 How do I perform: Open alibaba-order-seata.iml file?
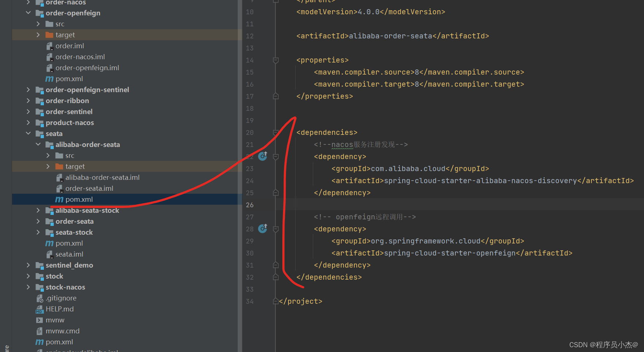point(102,177)
